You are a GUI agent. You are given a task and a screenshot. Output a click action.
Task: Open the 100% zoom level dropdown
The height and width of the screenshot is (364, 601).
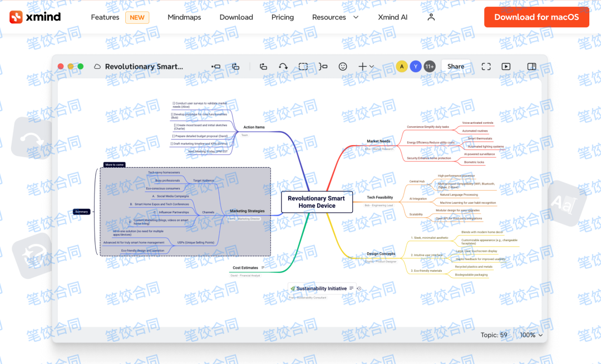(531, 335)
